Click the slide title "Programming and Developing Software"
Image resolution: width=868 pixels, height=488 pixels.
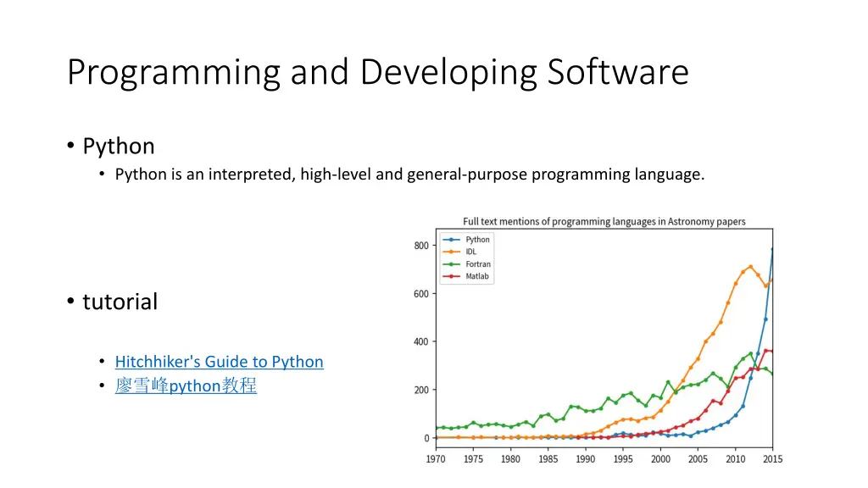[x=377, y=72]
